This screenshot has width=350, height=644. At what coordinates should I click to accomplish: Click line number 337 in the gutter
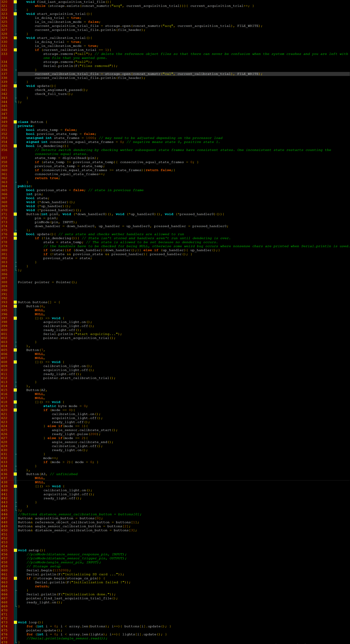(x=4, y=74)
